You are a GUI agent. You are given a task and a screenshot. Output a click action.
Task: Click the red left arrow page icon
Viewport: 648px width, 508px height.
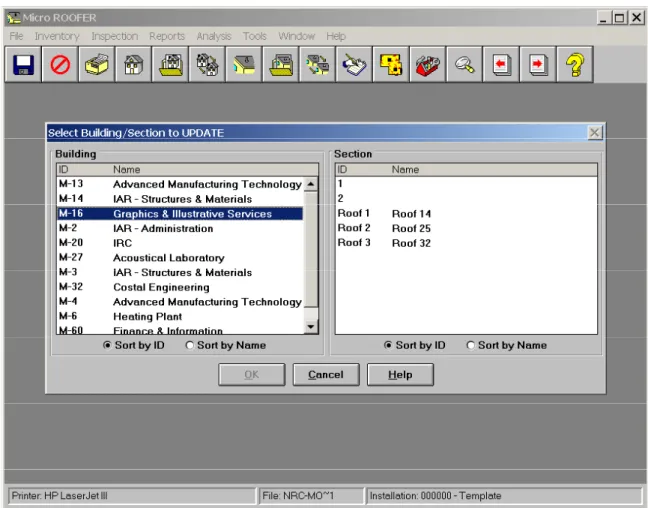click(x=501, y=64)
